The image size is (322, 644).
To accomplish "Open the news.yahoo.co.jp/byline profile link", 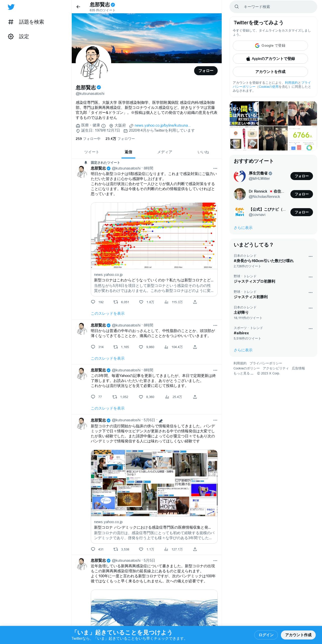I will click(163, 125).
